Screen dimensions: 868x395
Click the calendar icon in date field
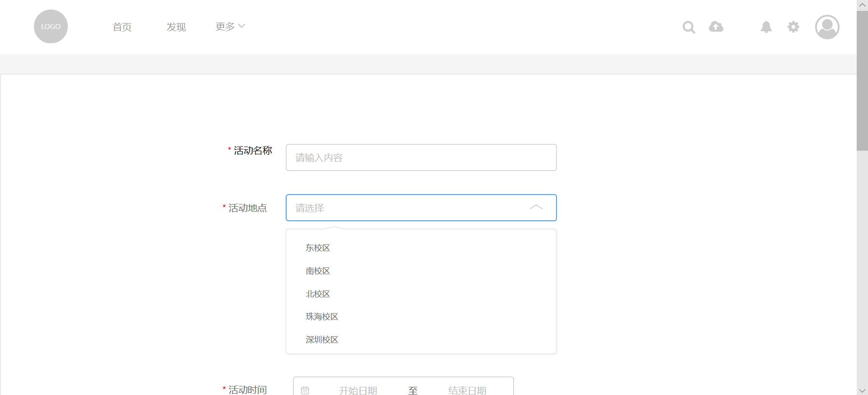[305, 390]
